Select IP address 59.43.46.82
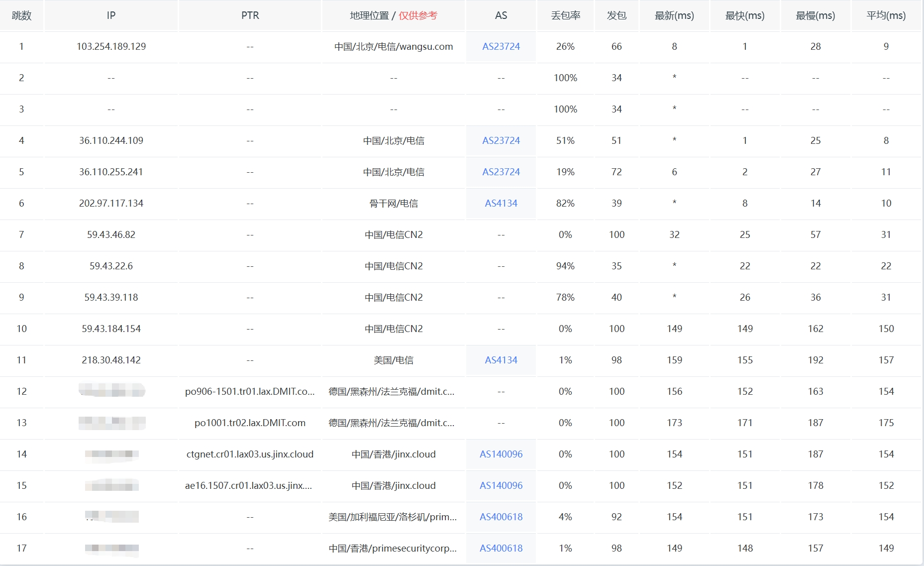The height and width of the screenshot is (566, 924). coord(111,234)
